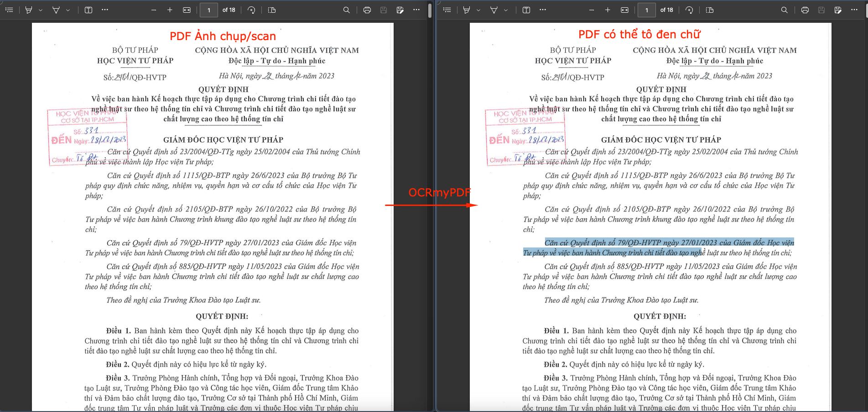Print the left PDF document
This screenshot has width=868, height=412.
tap(367, 10)
